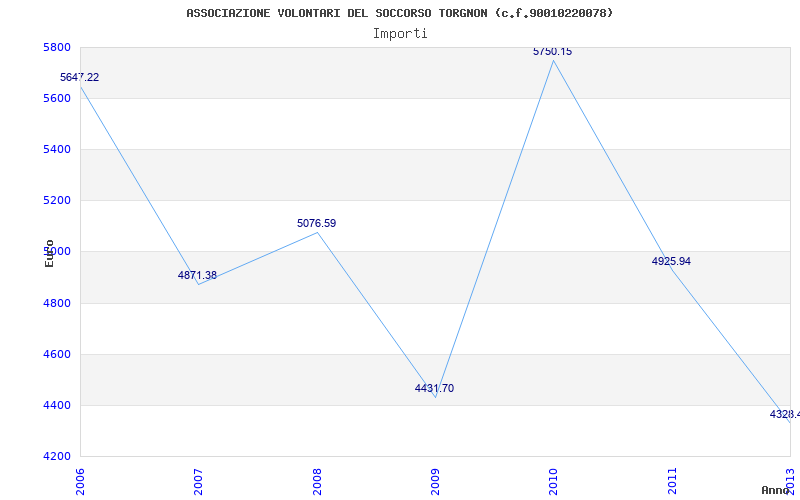This screenshot has height=500, width=800.
Task: Click the 4200 y-axis tick label
Action: 55,456
